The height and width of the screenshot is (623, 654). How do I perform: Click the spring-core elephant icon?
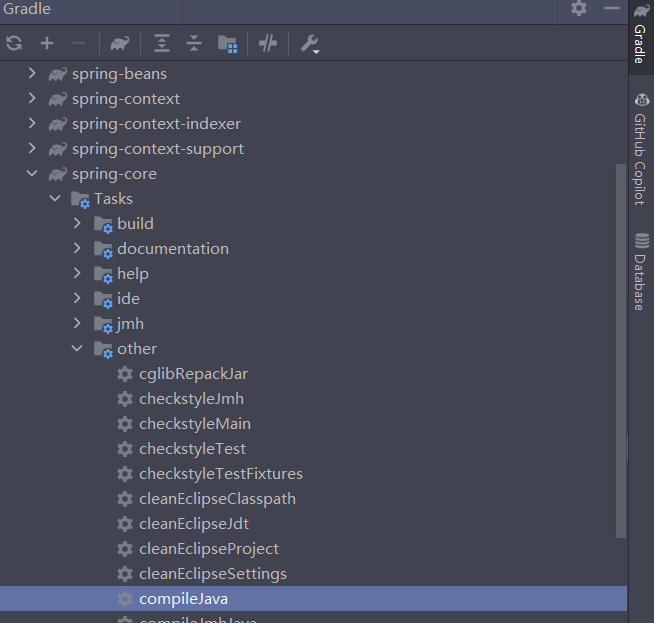click(58, 174)
